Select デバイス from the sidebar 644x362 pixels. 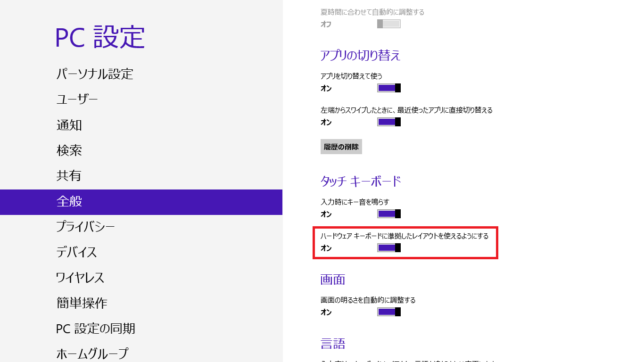76,252
